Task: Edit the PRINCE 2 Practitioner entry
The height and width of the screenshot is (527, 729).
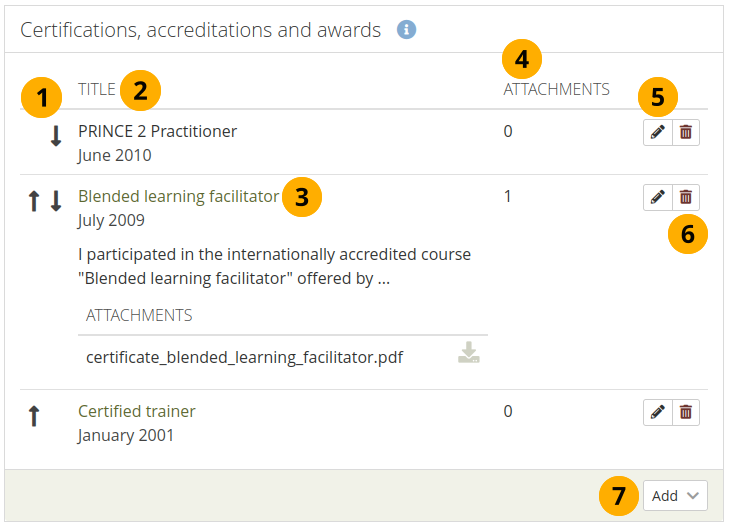Action: 657,133
